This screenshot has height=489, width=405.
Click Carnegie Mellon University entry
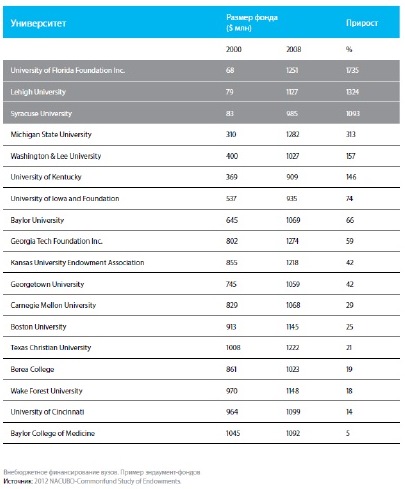tap(53, 305)
